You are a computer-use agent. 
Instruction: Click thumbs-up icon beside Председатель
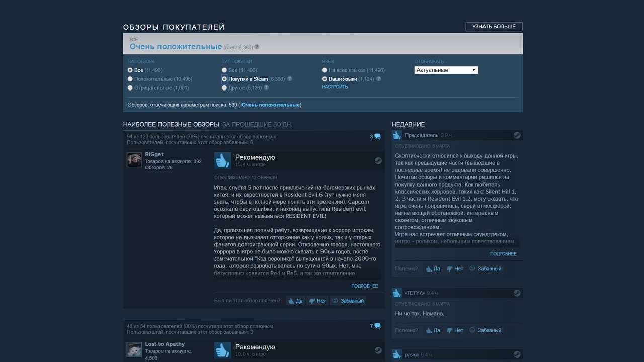[397, 135]
